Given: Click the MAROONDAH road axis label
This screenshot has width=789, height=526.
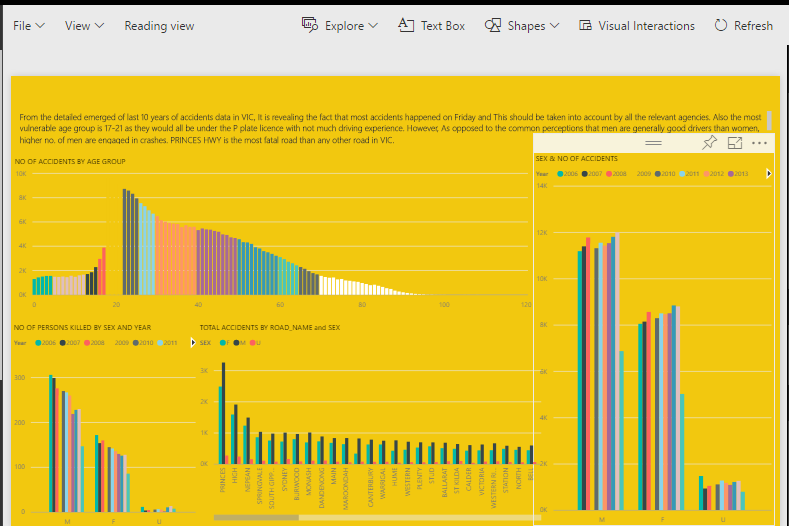Looking at the screenshot, I should (346, 488).
